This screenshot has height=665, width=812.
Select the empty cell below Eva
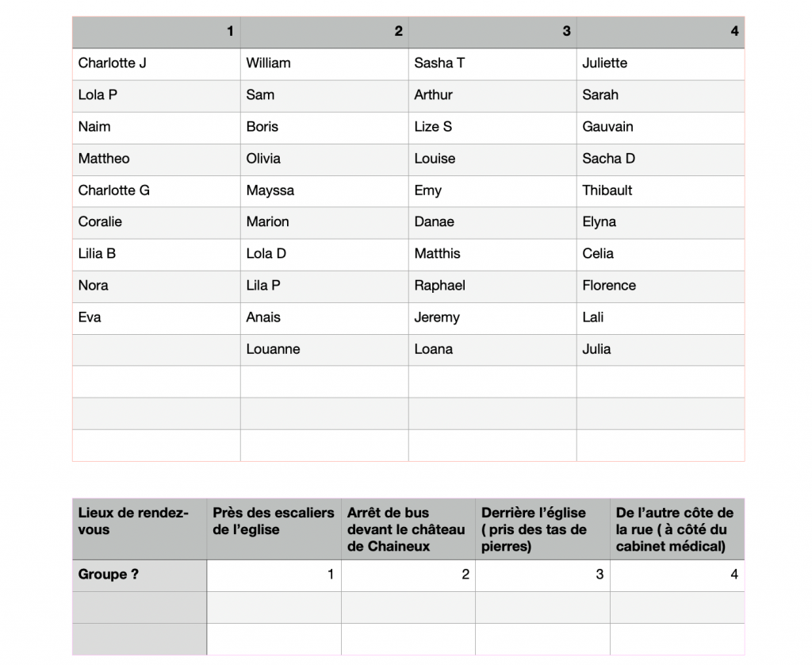click(x=156, y=350)
